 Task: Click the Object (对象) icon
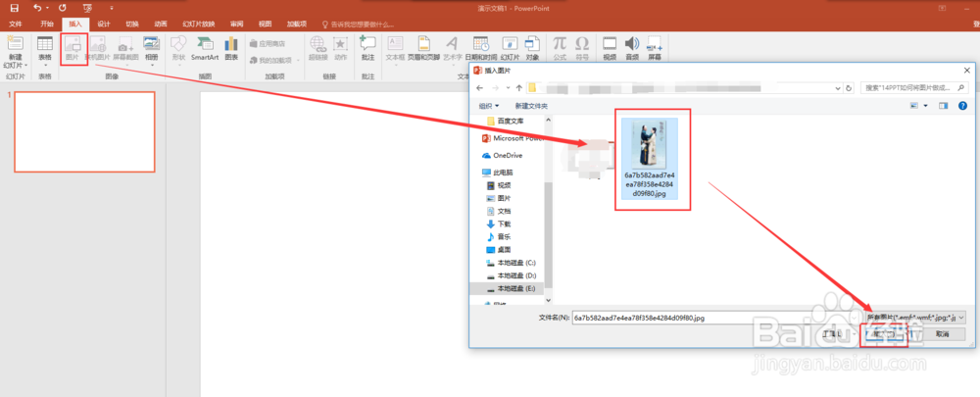click(532, 49)
